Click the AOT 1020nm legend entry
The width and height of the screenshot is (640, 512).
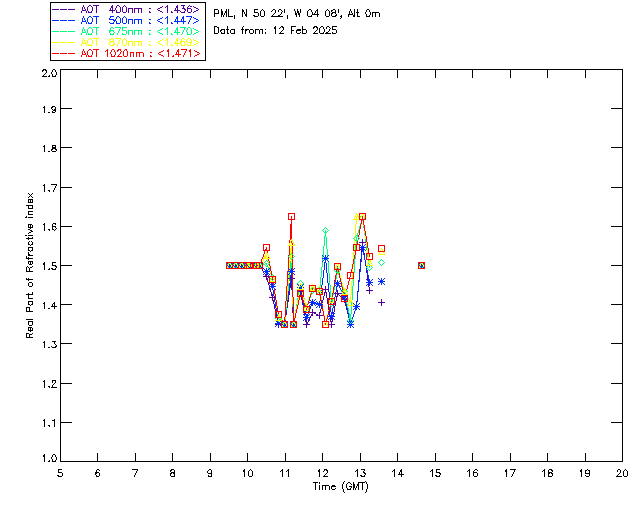pos(126,53)
